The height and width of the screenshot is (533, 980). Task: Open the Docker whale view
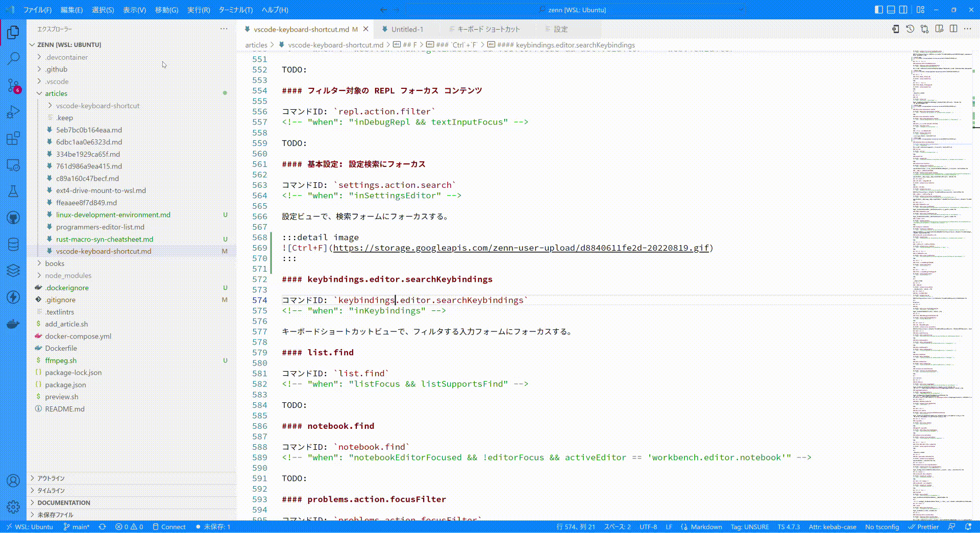(x=13, y=324)
